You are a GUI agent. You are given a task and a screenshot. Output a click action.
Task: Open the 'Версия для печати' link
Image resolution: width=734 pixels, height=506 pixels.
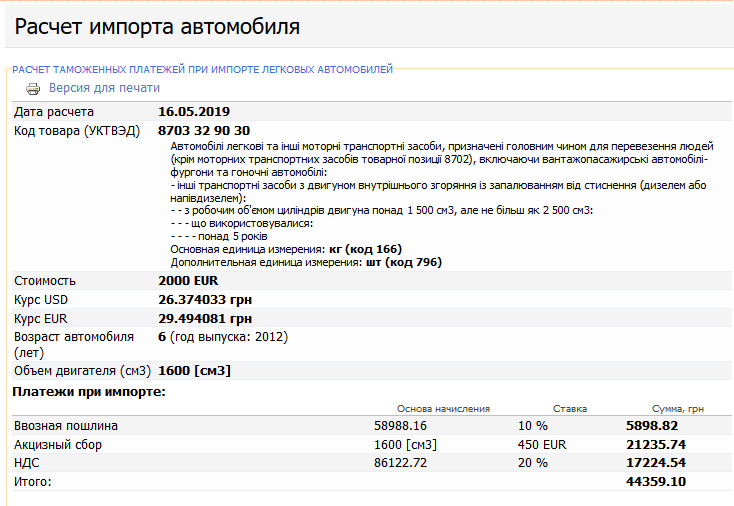pos(104,88)
